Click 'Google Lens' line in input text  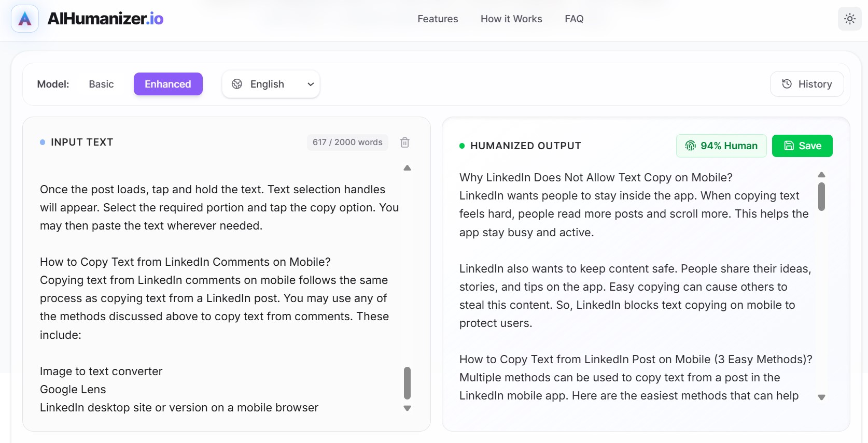pyautogui.click(x=73, y=390)
